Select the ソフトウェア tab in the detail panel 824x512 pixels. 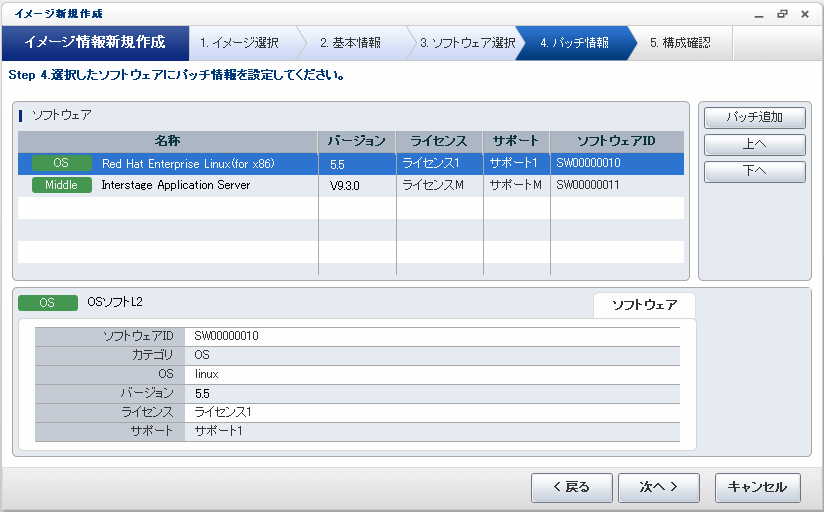[644, 305]
